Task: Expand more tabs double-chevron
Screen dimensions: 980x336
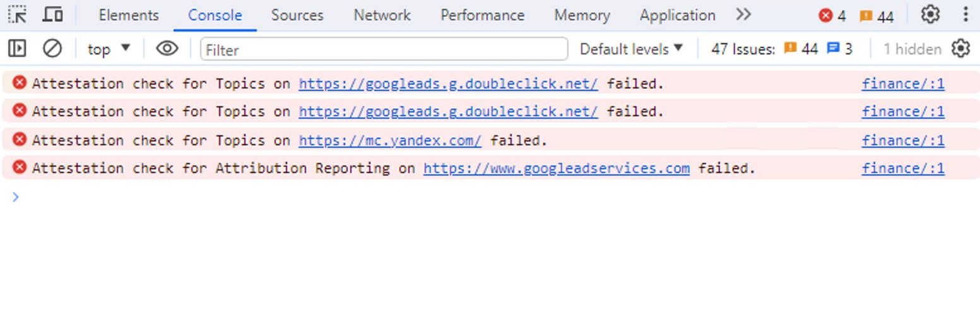Action: pos(743,15)
